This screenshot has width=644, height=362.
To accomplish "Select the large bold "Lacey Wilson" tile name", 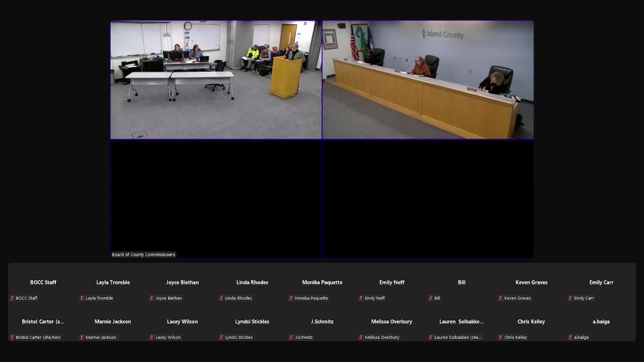I will tap(182, 322).
